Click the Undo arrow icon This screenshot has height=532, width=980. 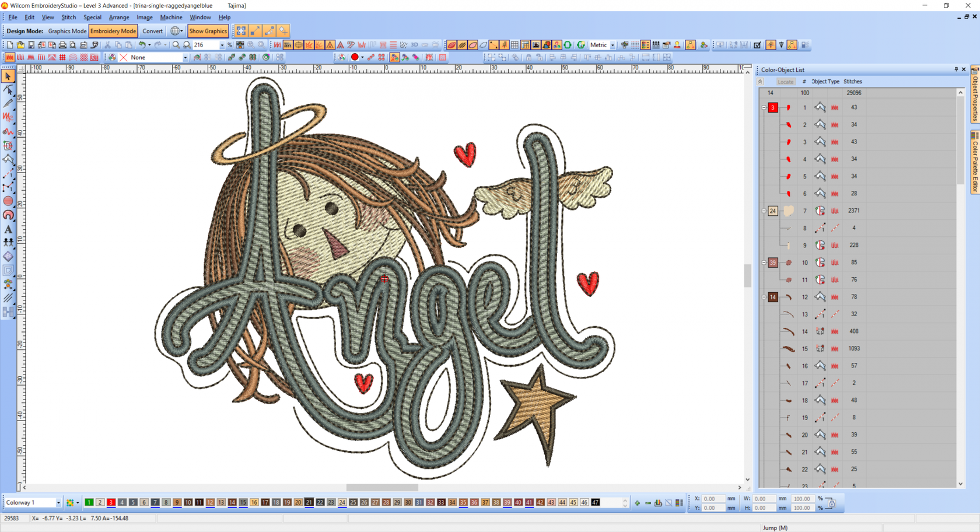[141, 45]
